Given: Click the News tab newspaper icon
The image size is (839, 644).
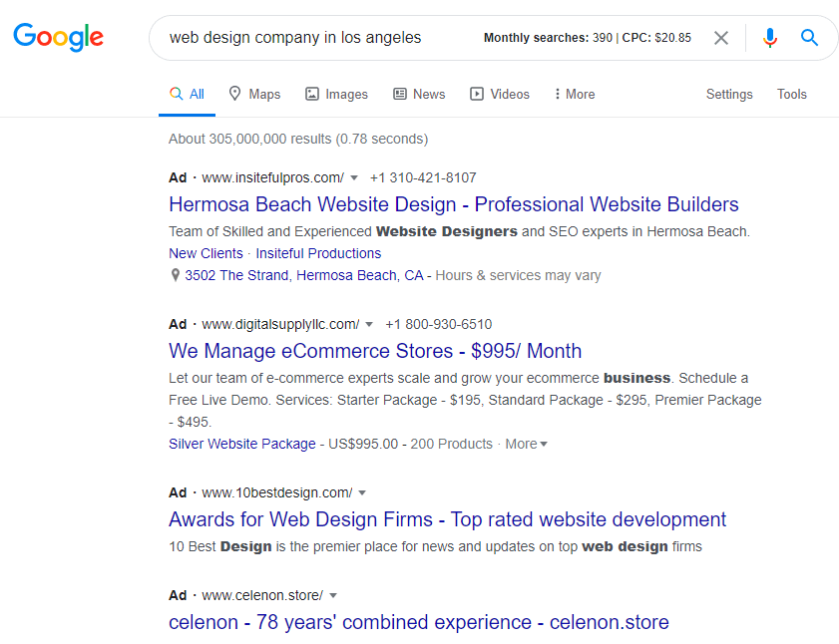Looking at the screenshot, I should [x=400, y=94].
